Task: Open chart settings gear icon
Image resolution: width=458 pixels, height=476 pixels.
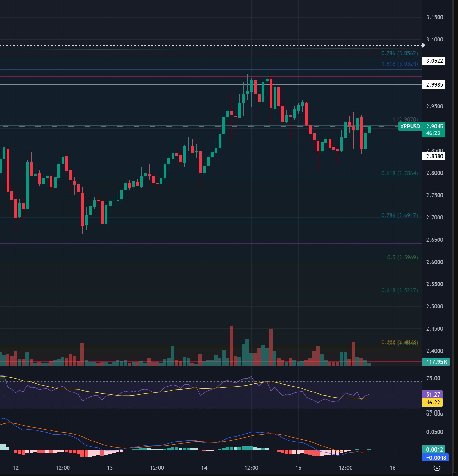Action: point(437,468)
